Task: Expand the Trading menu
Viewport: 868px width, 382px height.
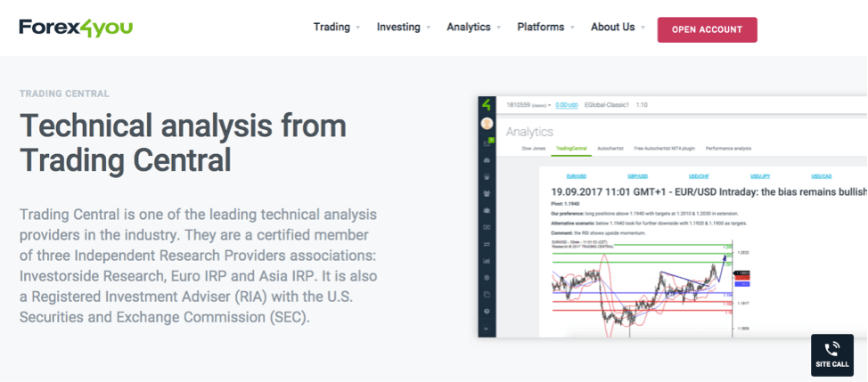Action: tap(337, 27)
